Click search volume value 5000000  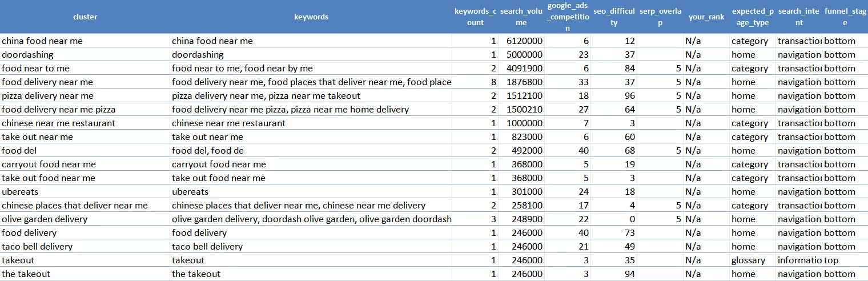pos(521,54)
